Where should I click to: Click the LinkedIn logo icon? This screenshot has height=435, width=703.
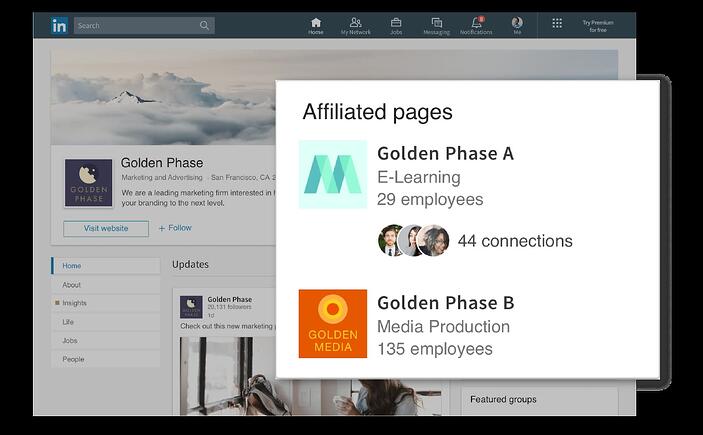click(59, 25)
